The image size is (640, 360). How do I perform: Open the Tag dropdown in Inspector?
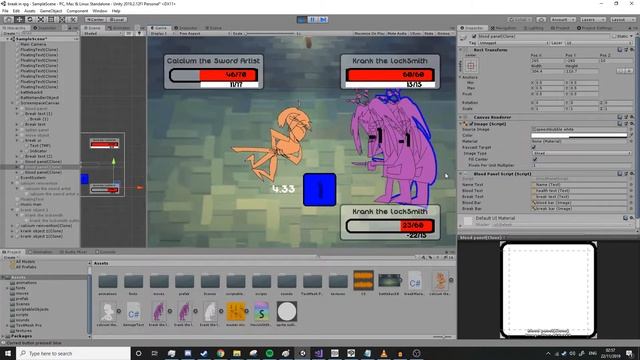click(x=513, y=43)
